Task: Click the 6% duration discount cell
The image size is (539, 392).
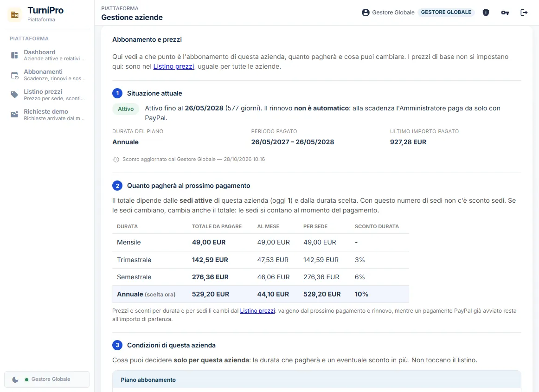Action: click(360, 277)
